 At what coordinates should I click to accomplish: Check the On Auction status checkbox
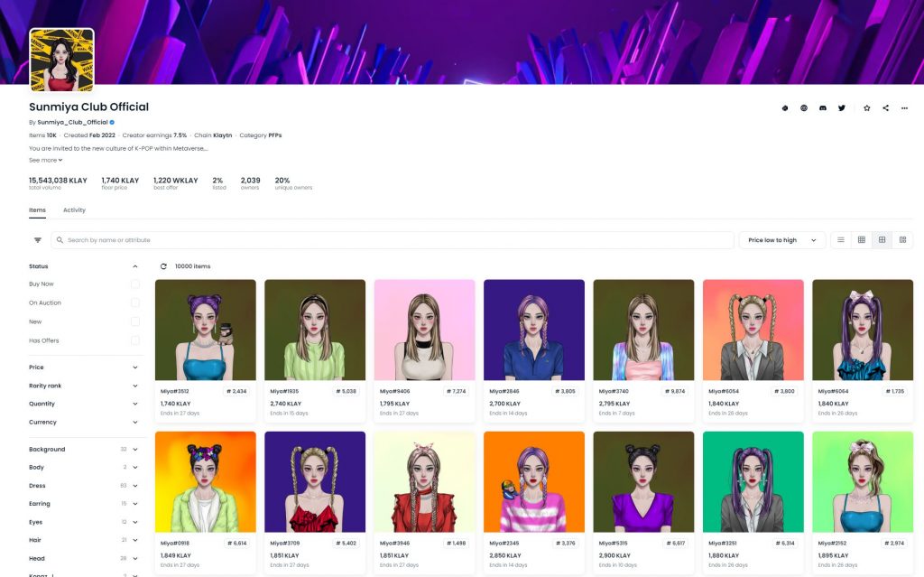click(x=135, y=302)
